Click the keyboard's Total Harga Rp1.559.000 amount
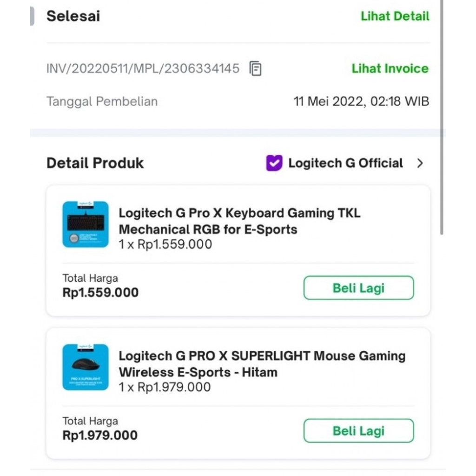Screen dimensions: 476x476 click(x=100, y=292)
